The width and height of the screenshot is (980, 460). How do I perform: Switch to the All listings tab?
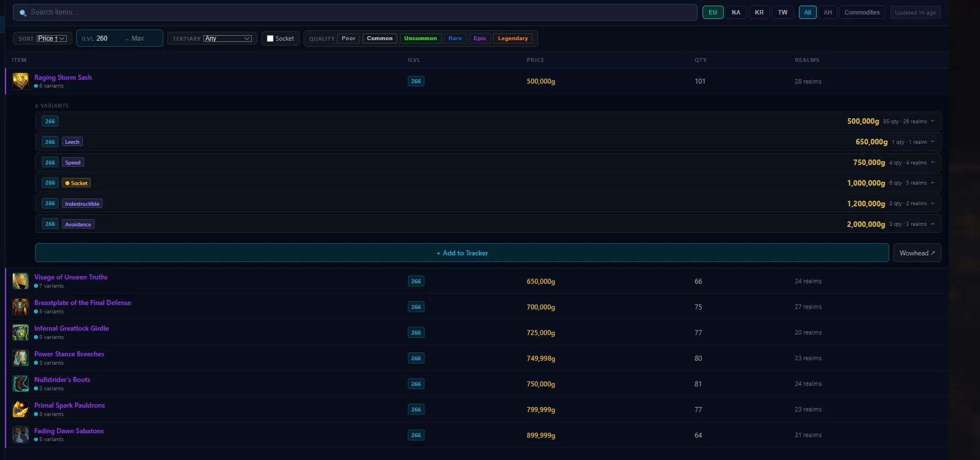point(808,12)
